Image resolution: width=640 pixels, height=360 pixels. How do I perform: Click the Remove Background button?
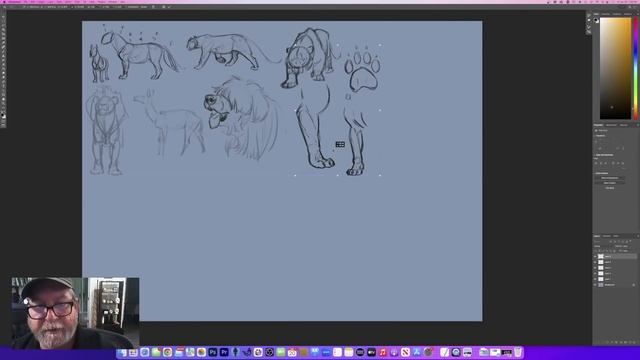tap(610, 178)
